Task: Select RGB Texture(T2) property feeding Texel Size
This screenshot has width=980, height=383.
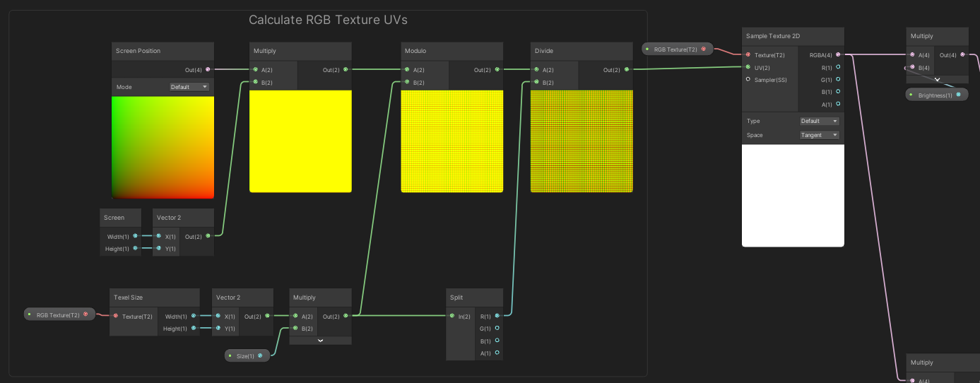Action: 59,314
